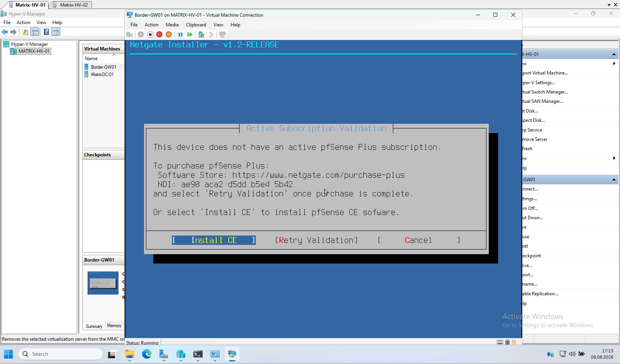This screenshot has height=364, width=620.
Task: Open the Help menu in VM Connection window
Action: click(x=235, y=25)
